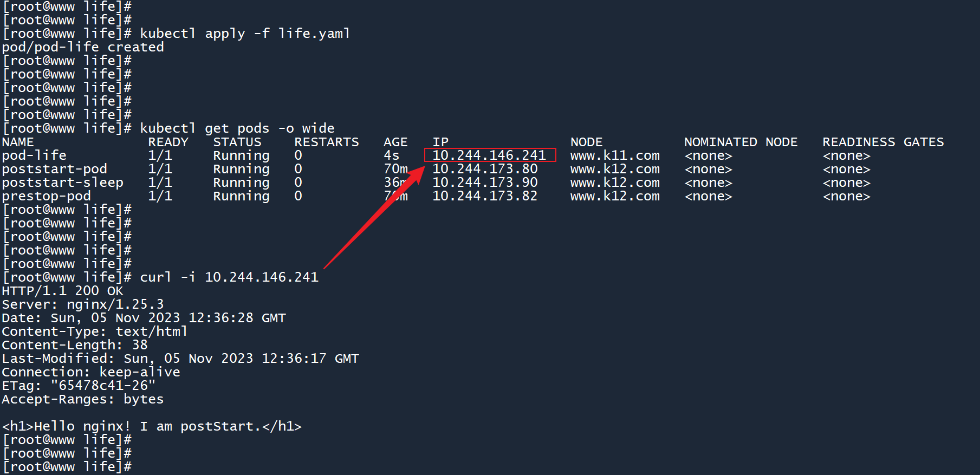Viewport: 980px width, 475px height.
Task: Click the HTTP/1.1 200 OK response line
Action: coord(63,291)
